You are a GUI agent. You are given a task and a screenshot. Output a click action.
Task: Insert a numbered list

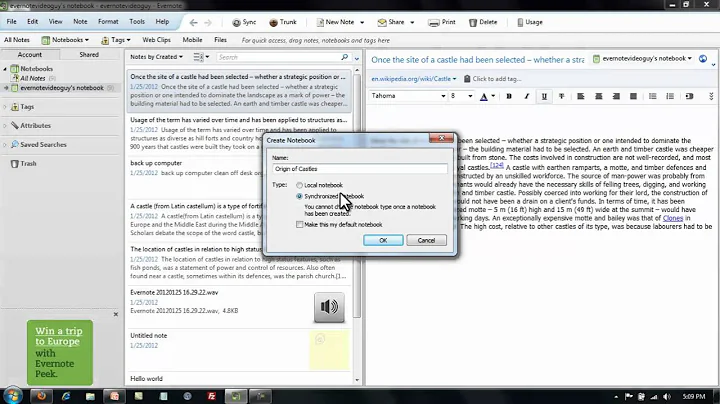tap(670, 96)
